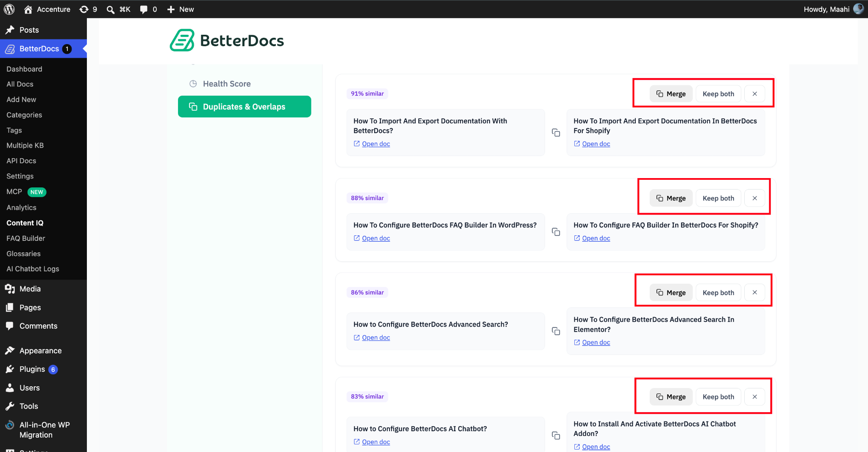Viewport: 868px width, 452px height.
Task: Open doc for FAQ Builder For Shopify
Action: pos(592,238)
